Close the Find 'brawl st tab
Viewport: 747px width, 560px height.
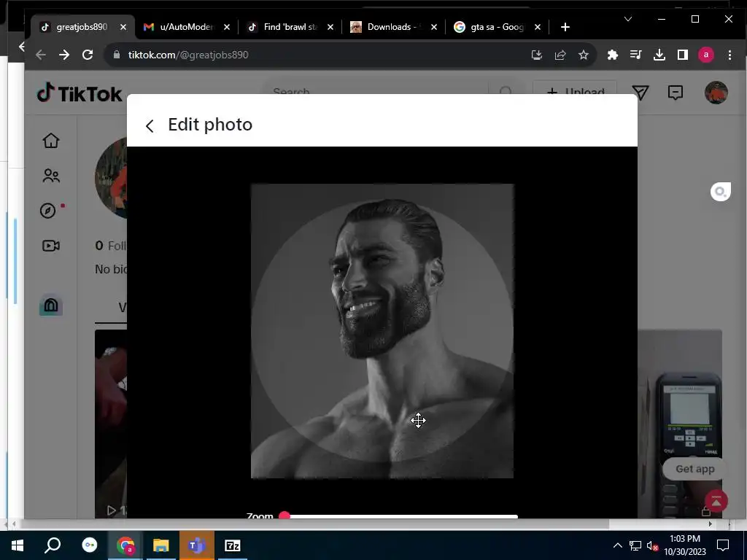pyautogui.click(x=330, y=27)
